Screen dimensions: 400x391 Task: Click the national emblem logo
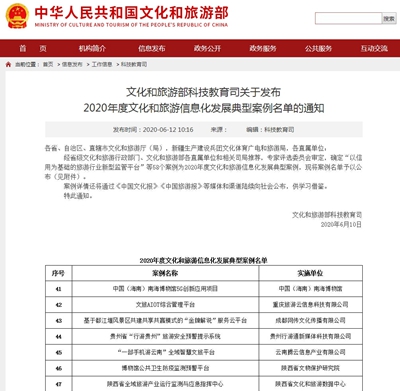click(17, 16)
